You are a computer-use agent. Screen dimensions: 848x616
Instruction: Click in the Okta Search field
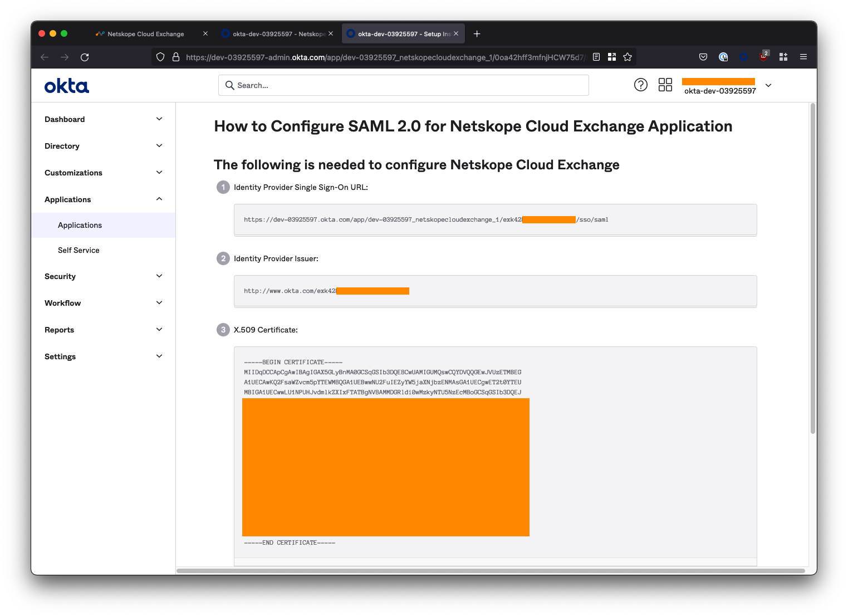coord(403,85)
